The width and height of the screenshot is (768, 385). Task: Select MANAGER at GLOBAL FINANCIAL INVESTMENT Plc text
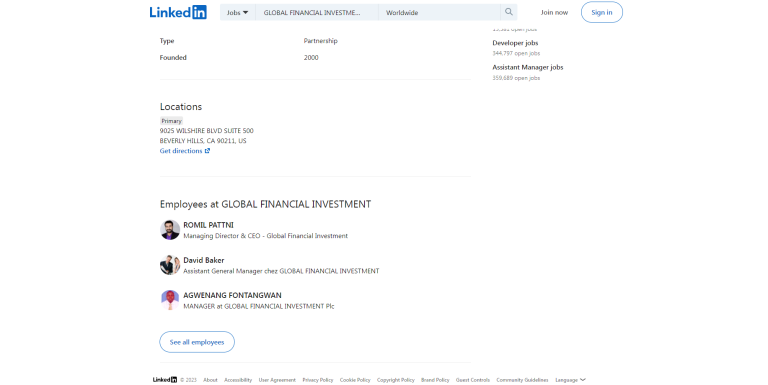click(x=259, y=306)
